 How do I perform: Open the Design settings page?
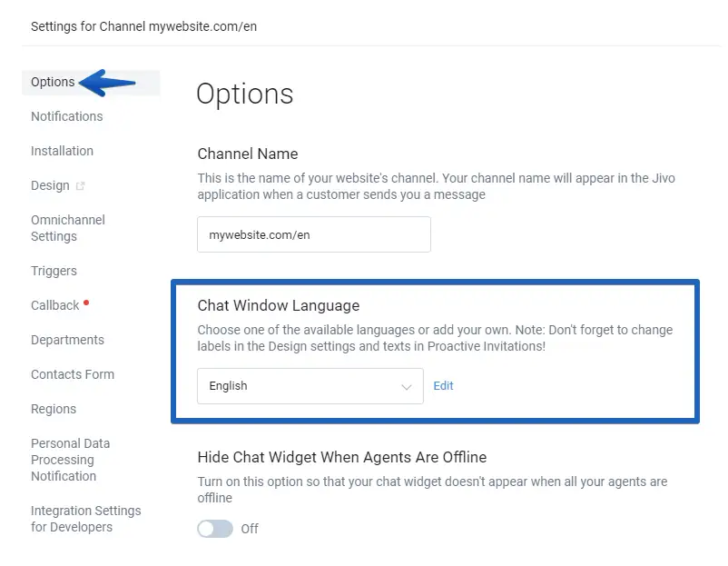(50, 185)
